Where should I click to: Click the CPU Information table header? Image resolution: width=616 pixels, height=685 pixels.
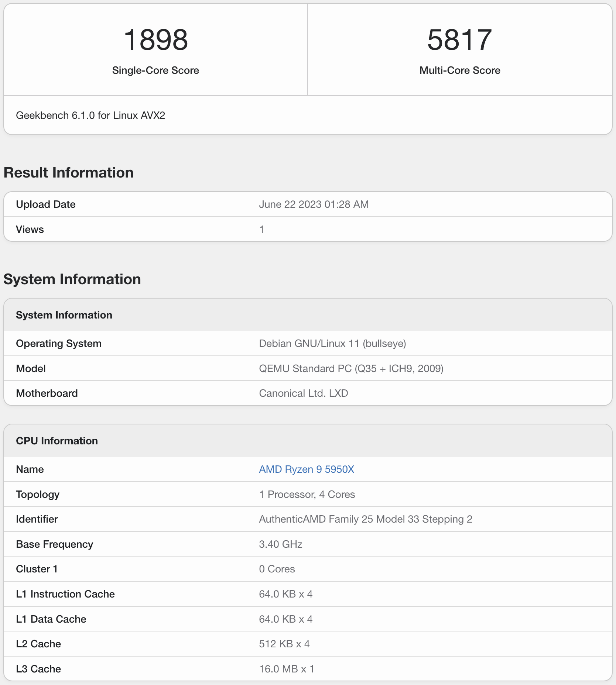pyautogui.click(x=57, y=441)
